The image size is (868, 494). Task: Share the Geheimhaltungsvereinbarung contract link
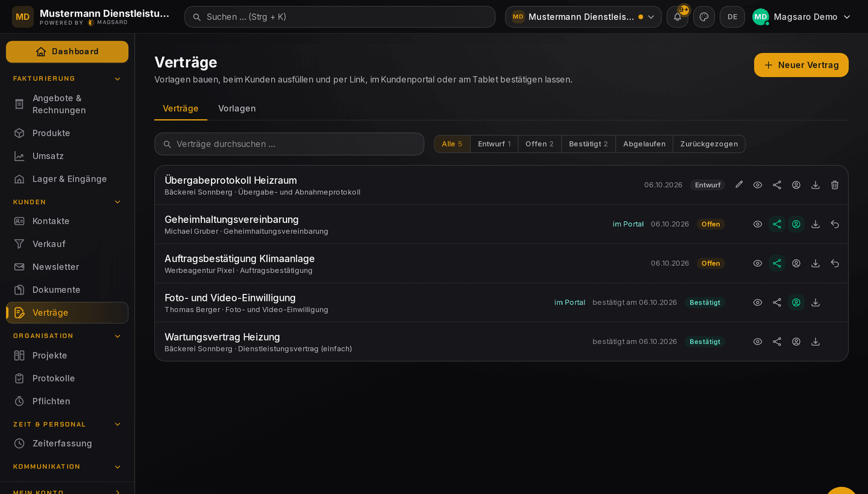[777, 224]
